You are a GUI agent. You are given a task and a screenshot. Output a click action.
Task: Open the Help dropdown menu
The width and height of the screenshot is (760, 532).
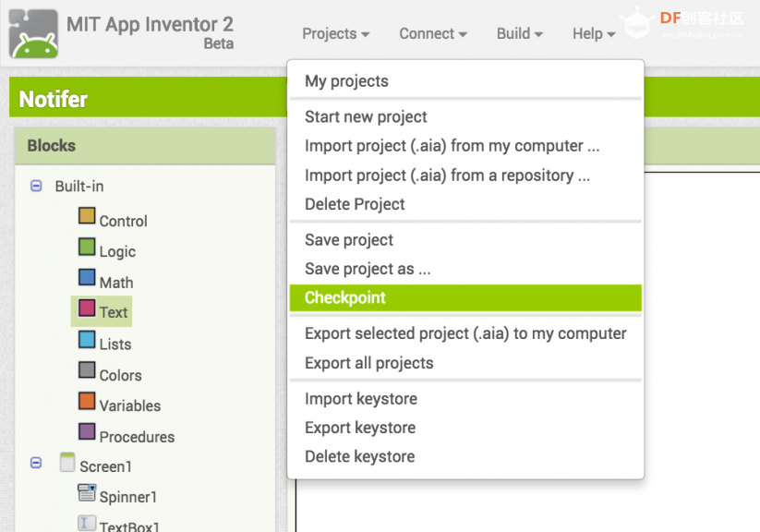[594, 34]
